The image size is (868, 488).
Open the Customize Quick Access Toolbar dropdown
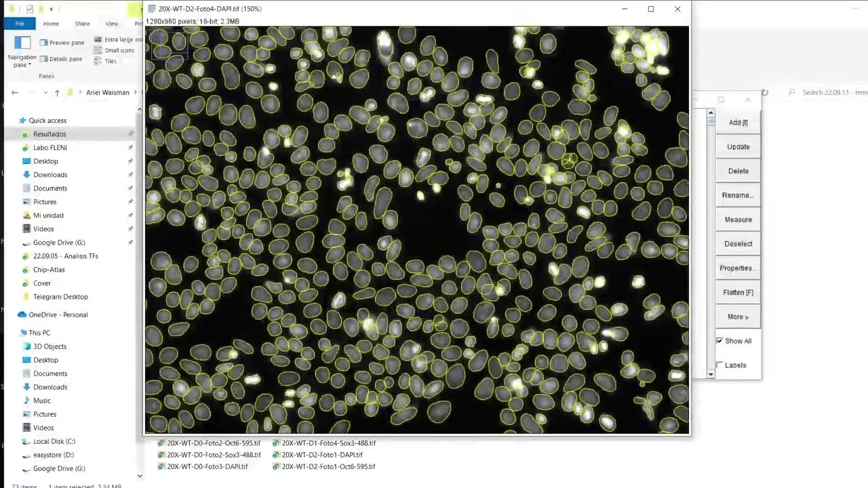pos(51,9)
